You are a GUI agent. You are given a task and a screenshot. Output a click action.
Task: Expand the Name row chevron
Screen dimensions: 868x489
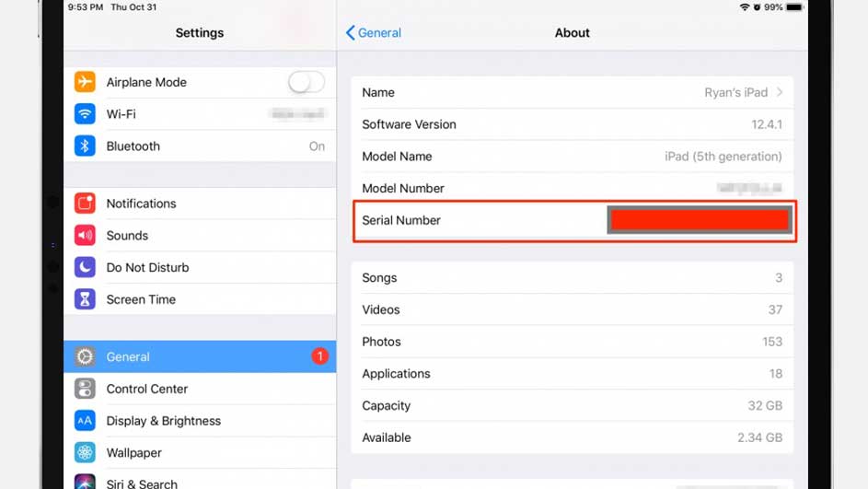click(x=780, y=92)
